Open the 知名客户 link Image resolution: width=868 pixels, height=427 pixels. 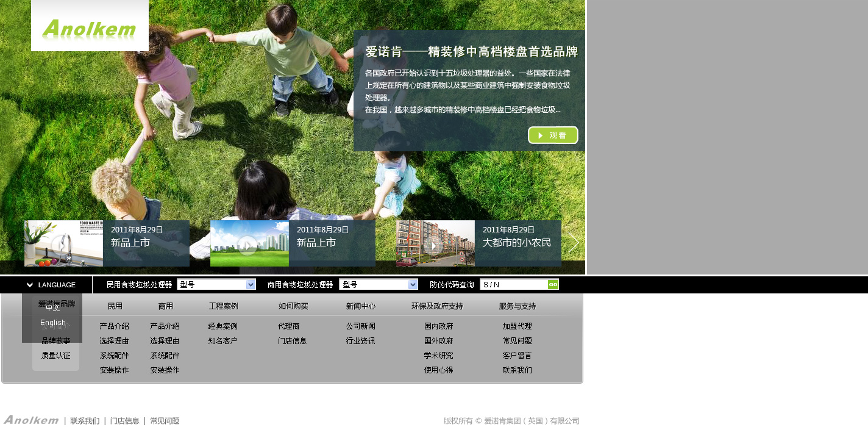(x=223, y=341)
